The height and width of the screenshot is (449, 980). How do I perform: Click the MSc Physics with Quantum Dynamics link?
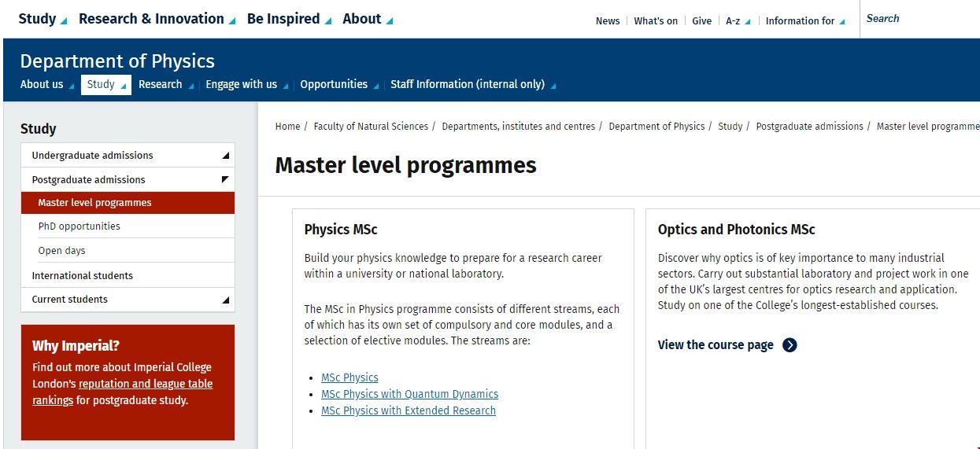409,394
